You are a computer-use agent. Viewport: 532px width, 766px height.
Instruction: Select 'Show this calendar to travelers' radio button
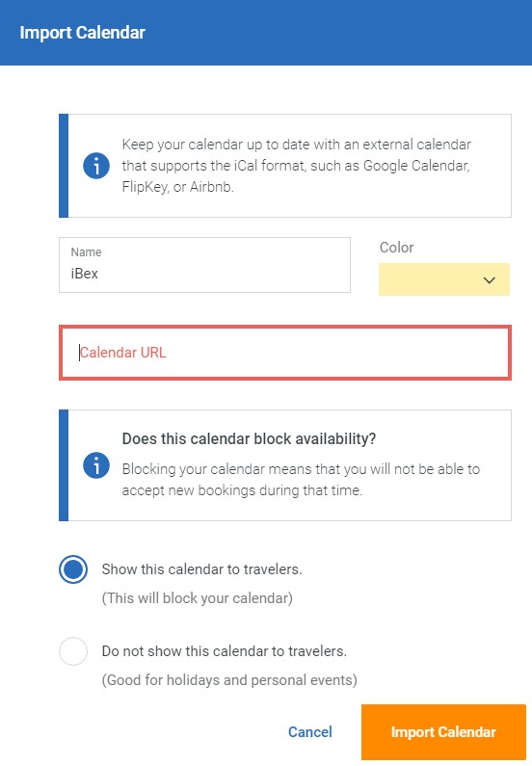pyautogui.click(x=73, y=569)
